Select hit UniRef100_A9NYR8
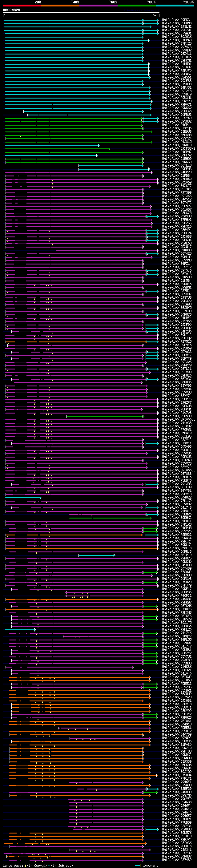The height and width of the screenshot is (868, 197). tap(177, 101)
